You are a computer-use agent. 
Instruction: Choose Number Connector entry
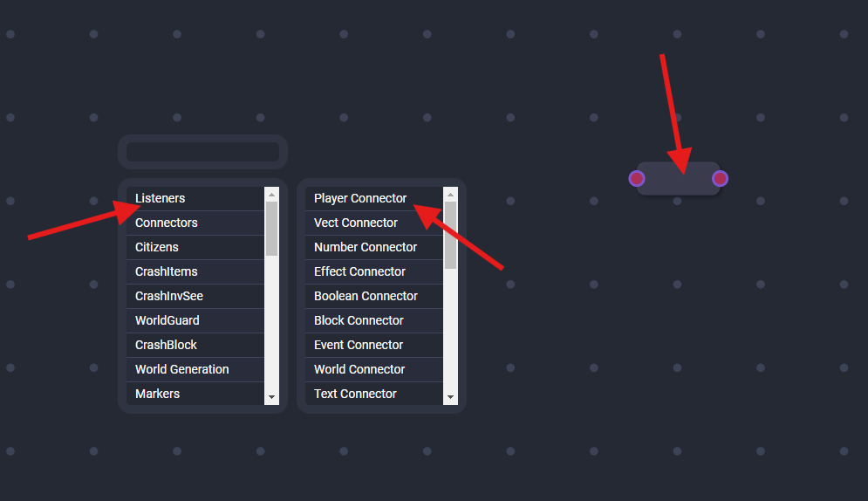(373, 247)
